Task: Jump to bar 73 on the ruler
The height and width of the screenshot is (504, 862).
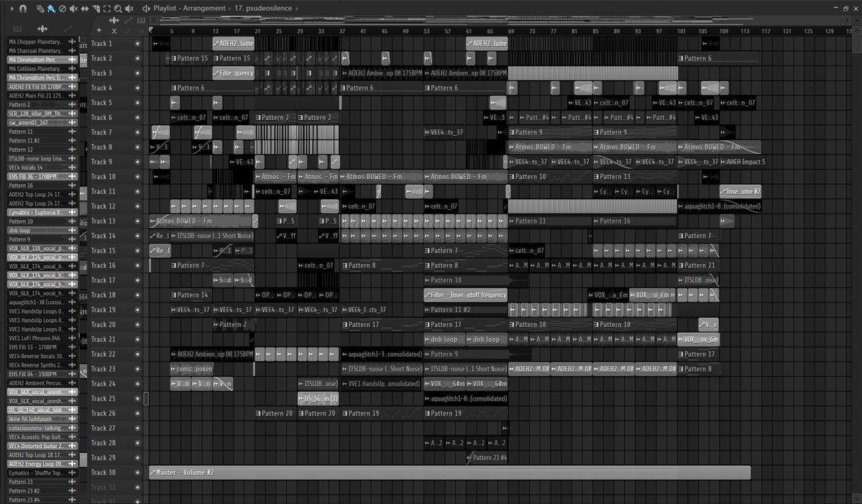Action: click(532, 32)
